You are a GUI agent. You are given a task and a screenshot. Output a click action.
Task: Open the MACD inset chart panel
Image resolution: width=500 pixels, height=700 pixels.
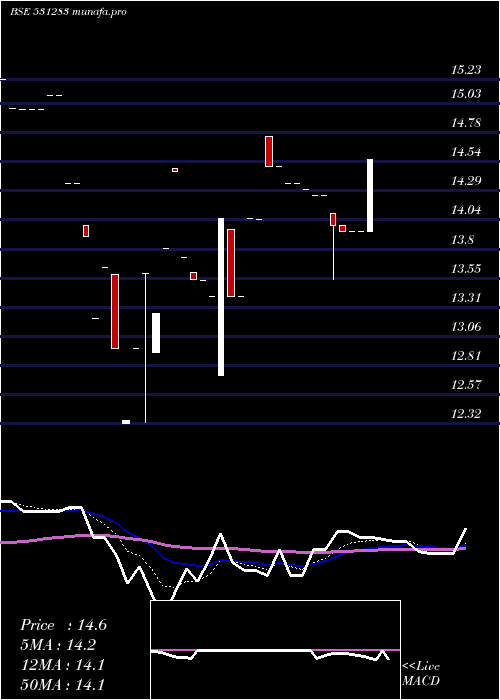[275, 650]
